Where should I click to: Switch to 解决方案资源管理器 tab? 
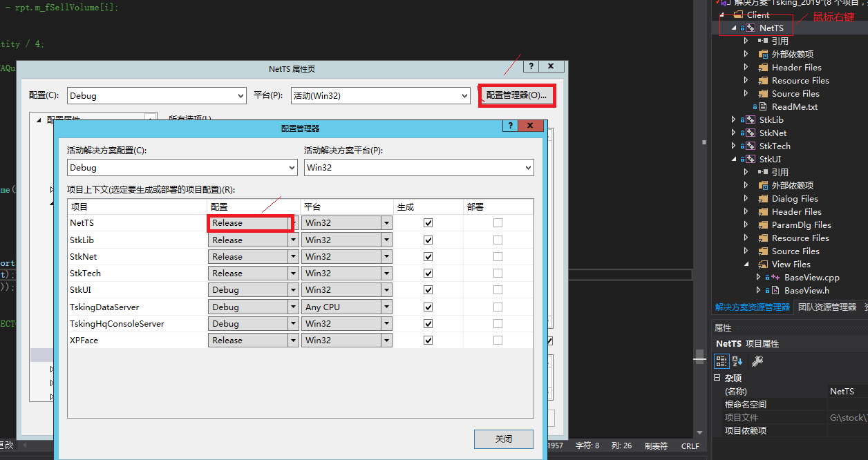(752, 307)
